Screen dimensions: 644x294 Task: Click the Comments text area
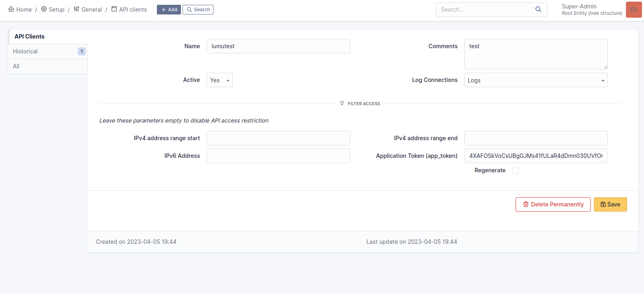coord(536,54)
